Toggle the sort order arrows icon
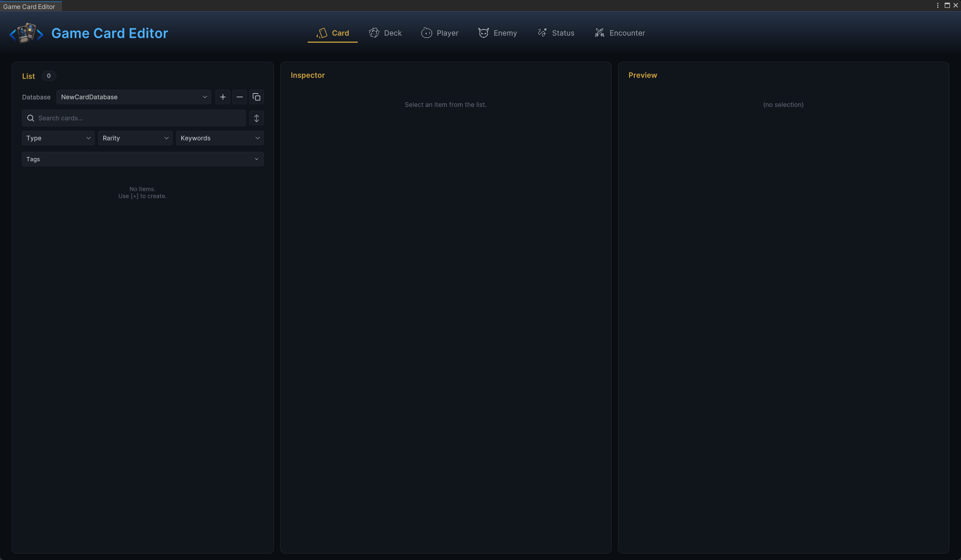Image resolution: width=961 pixels, height=560 pixels. (257, 118)
